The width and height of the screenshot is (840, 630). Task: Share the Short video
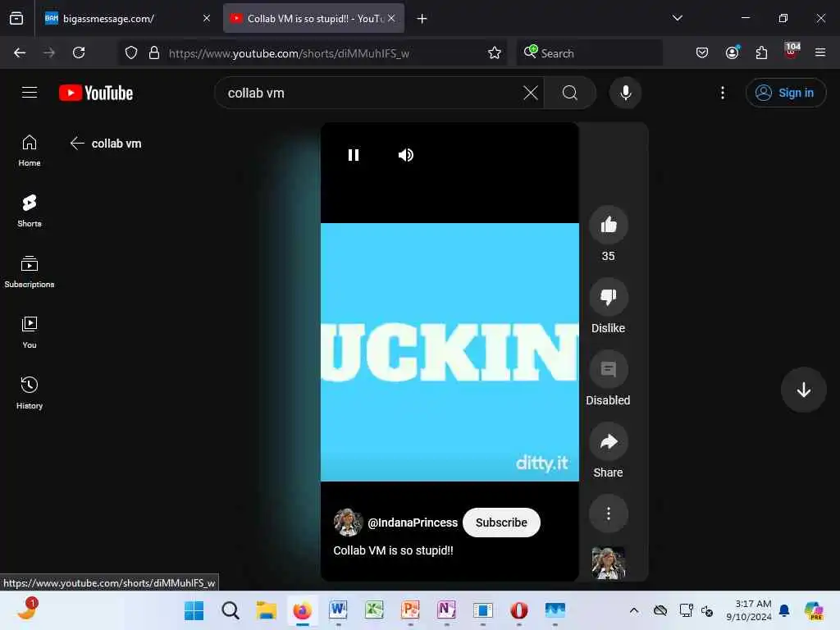[x=608, y=441]
